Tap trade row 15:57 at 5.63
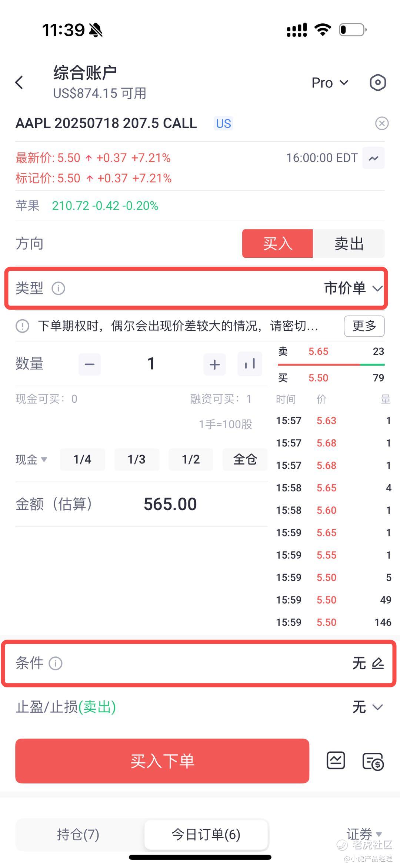 click(x=333, y=421)
